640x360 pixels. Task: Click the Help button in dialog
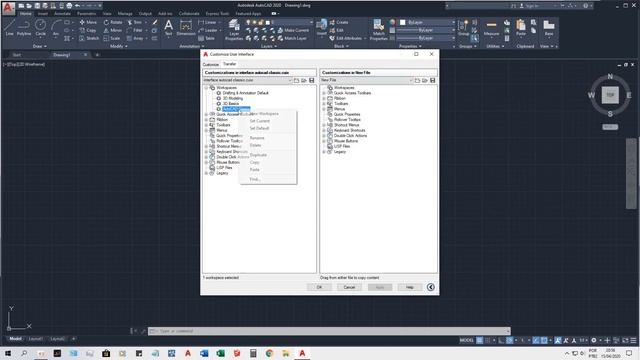point(409,287)
